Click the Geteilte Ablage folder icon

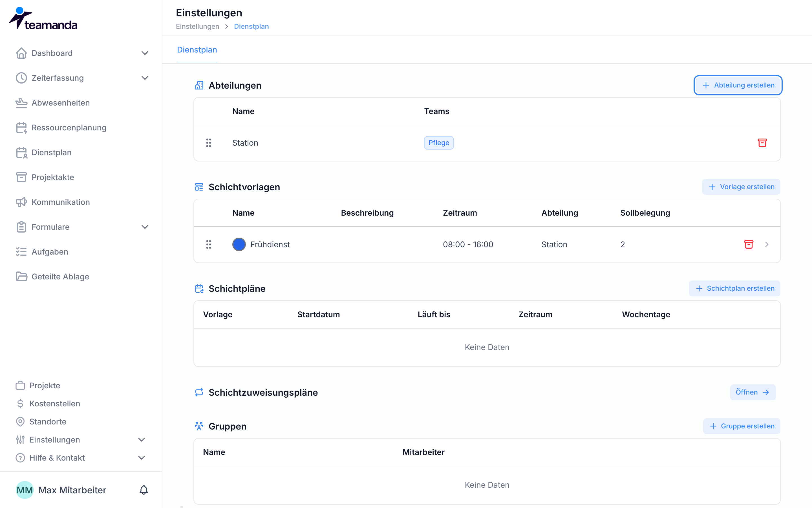(x=21, y=277)
